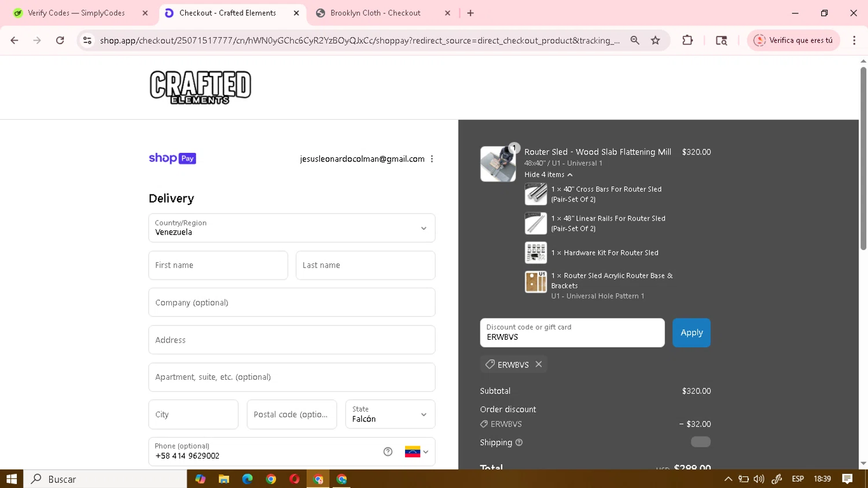Image resolution: width=868 pixels, height=488 pixels.
Task: Open the notifications center icon
Action: pyautogui.click(x=847, y=479)
